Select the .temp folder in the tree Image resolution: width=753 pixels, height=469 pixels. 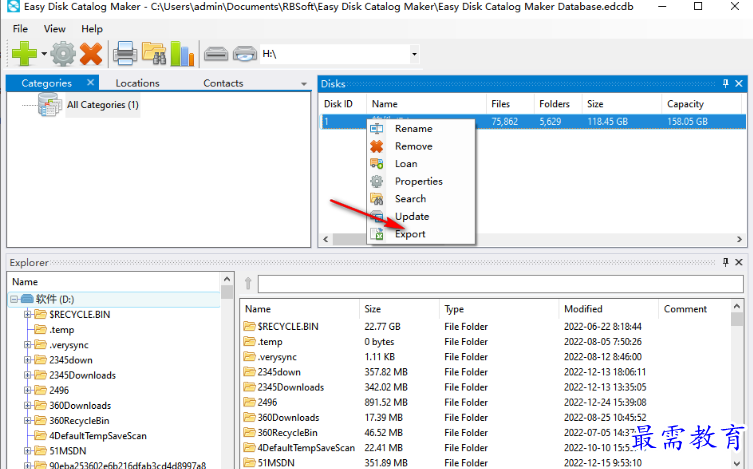tap(61, 330)
